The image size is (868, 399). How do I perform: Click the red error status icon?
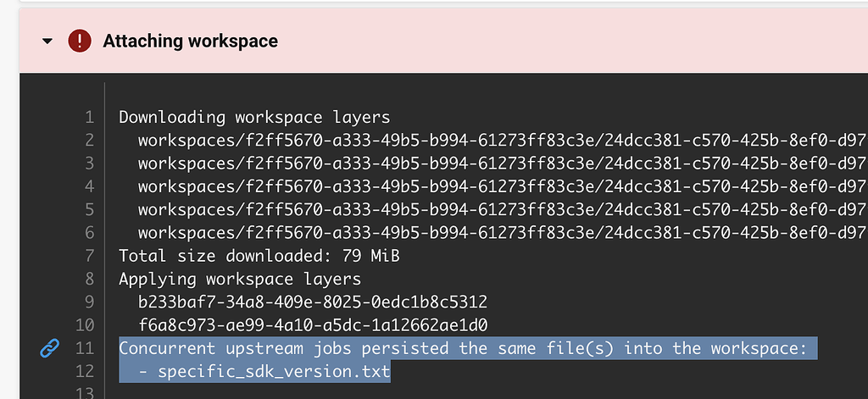(79, 41)
